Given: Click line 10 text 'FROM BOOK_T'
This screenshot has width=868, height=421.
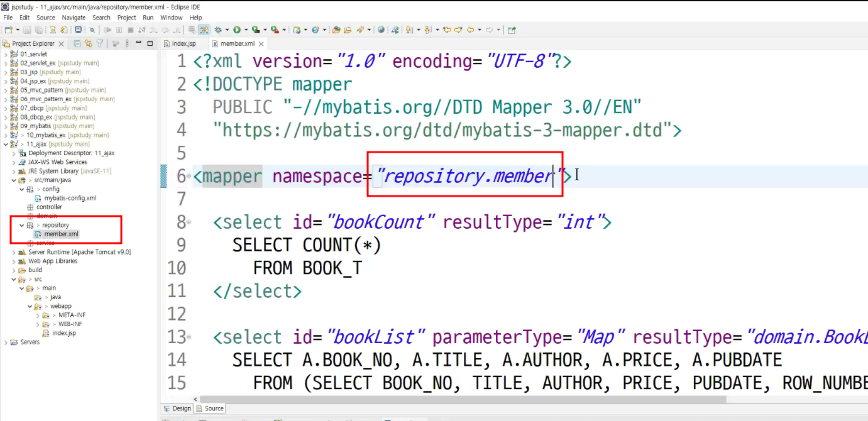Looking at the screenshot, I should coord(307,268).
